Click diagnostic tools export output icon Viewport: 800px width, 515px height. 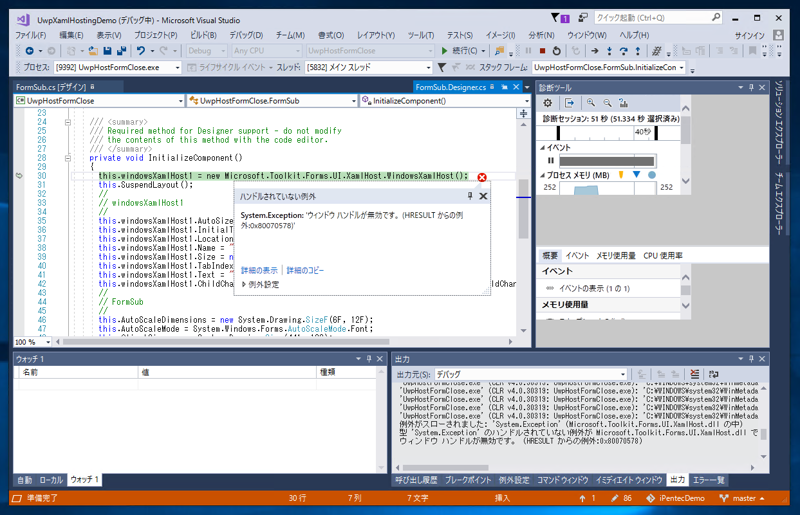[x=569, y=103]
